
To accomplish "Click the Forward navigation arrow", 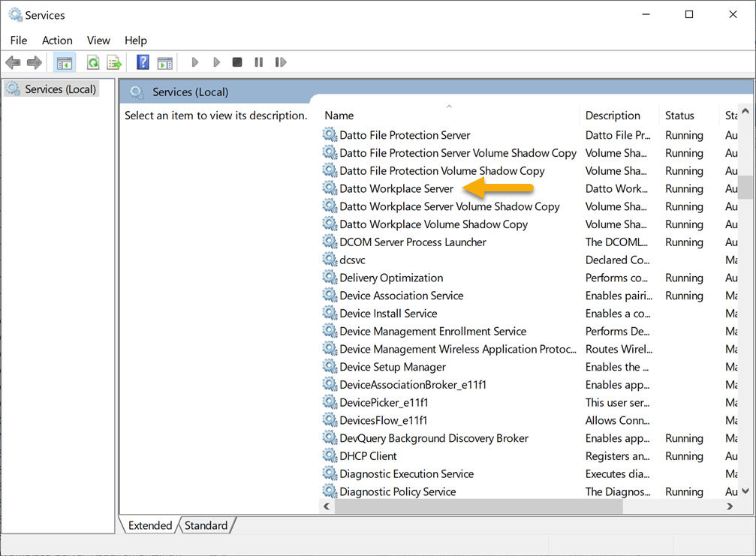I will click(34, 62).
